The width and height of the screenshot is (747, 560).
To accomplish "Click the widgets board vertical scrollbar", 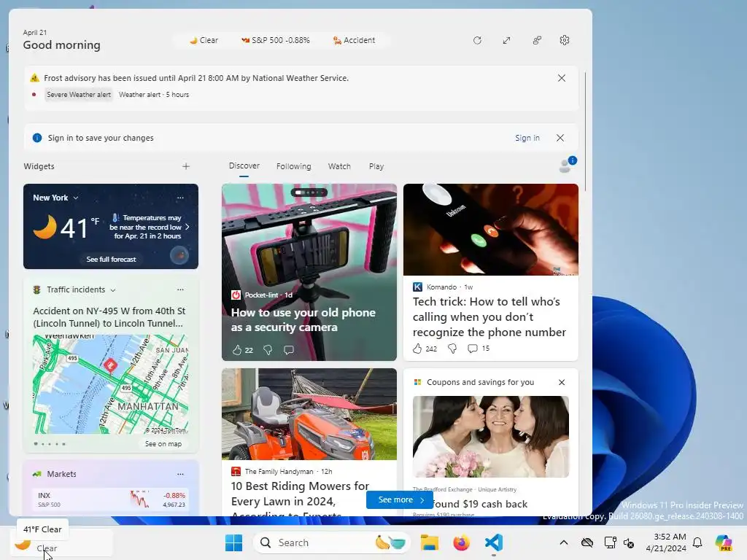I will 585,131.
